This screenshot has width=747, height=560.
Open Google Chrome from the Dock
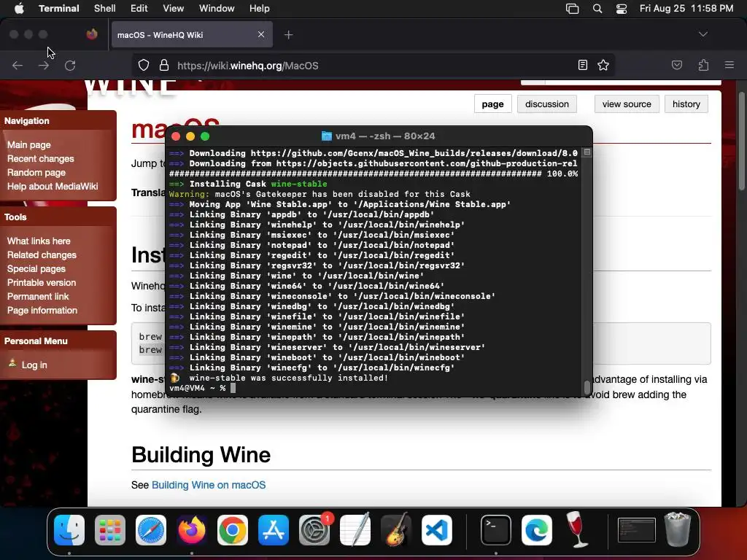(233, 530)
